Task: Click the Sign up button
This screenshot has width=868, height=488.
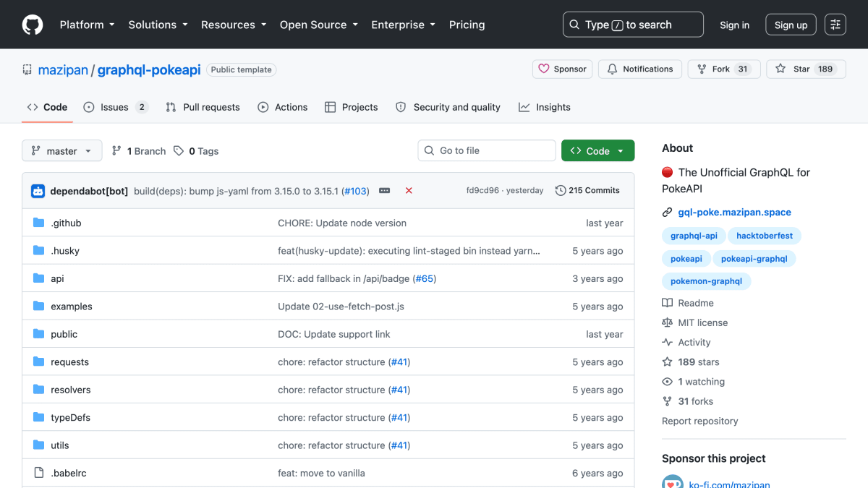Action: (x=791, y=25)
